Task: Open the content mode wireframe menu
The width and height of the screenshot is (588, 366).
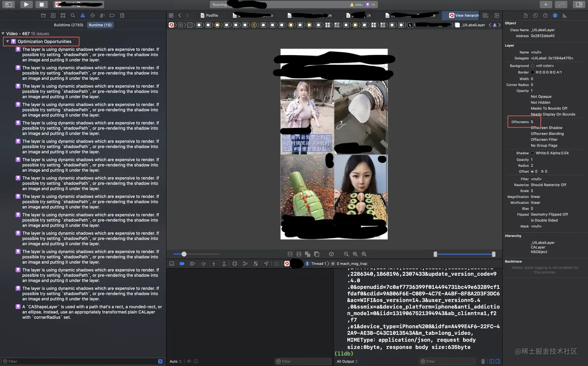Action: [308, 254]
